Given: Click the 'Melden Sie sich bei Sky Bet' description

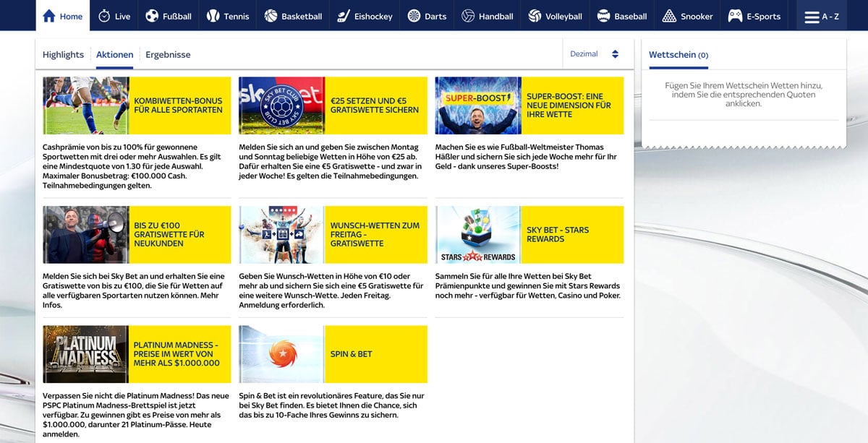Looking at the screenshot, I should tap(134, 291).
